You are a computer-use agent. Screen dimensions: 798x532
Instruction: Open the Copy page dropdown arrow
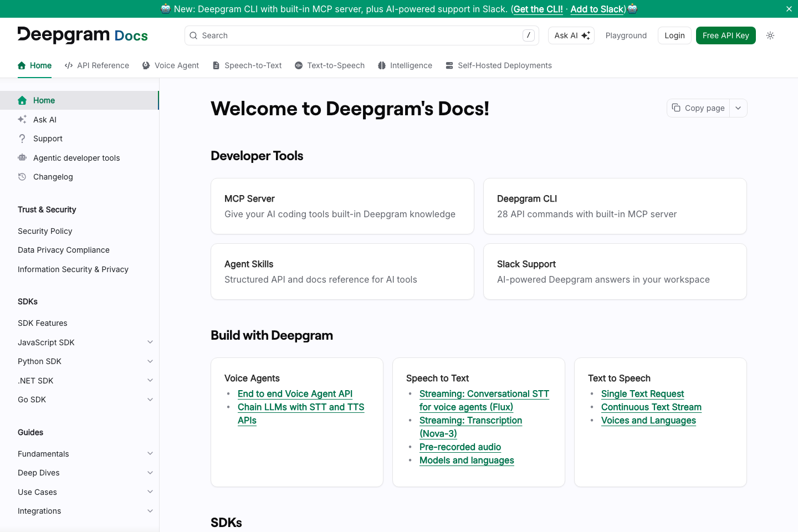point(738,108)
